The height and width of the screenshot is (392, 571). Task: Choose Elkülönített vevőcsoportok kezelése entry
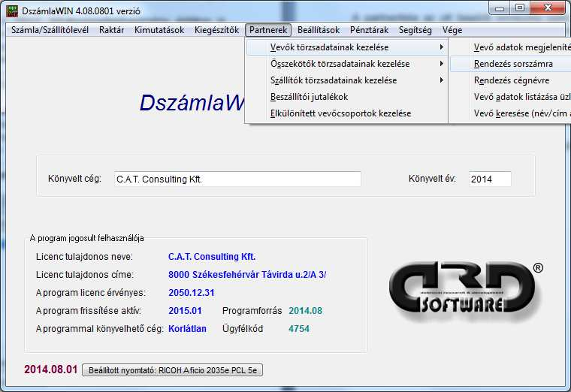346,113
